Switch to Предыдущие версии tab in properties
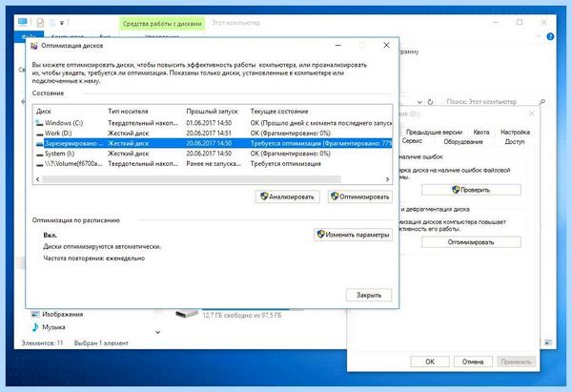Screen dimensions: 572x392 [434, 133]
